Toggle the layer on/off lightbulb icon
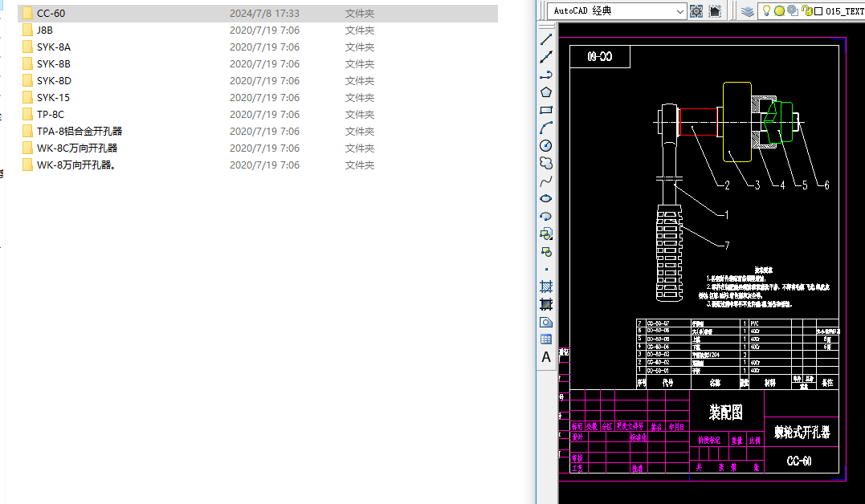 pos(766,11)
